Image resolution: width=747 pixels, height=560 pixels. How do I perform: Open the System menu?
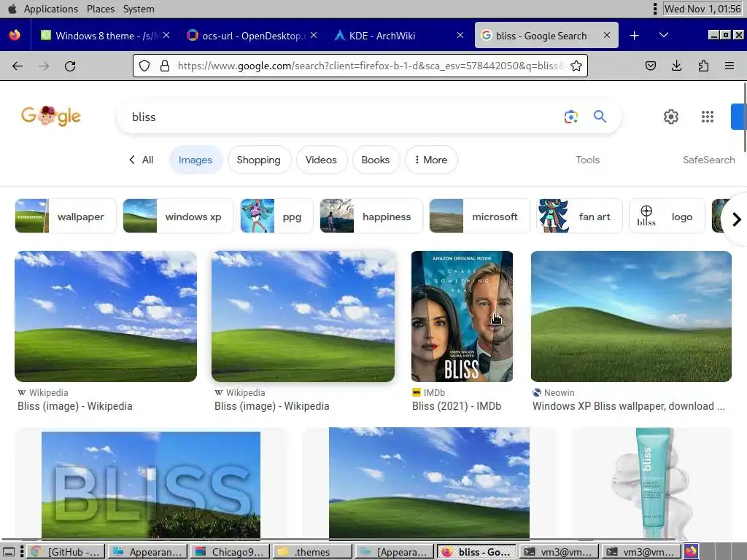139,9
